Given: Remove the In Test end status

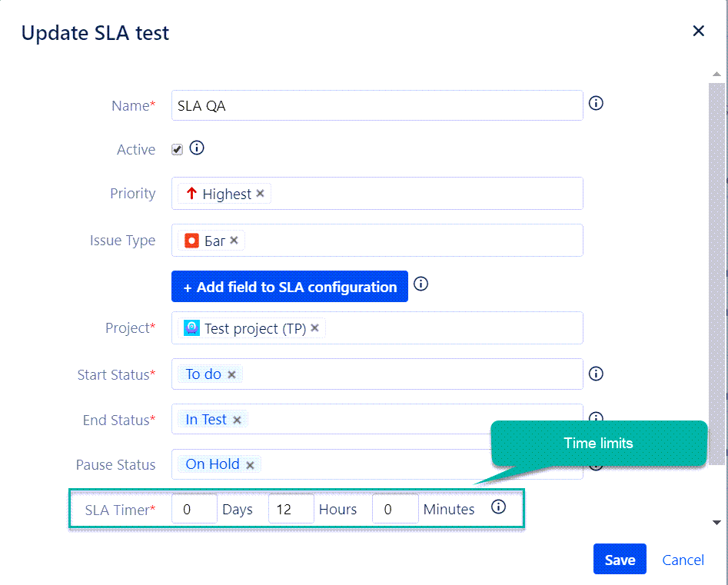Looking at the screenshot, I should [237, 420].
